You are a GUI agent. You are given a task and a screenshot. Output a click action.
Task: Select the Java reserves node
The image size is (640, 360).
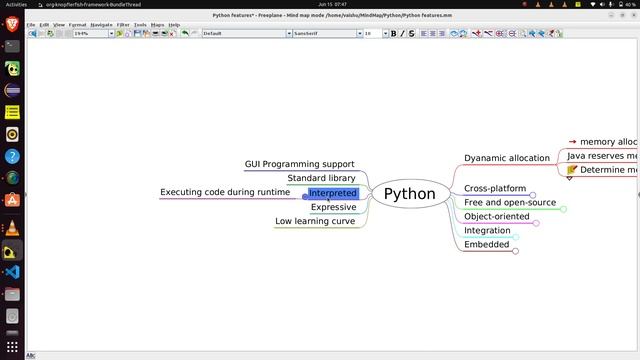pyautogui.click(x=602, y=156)
